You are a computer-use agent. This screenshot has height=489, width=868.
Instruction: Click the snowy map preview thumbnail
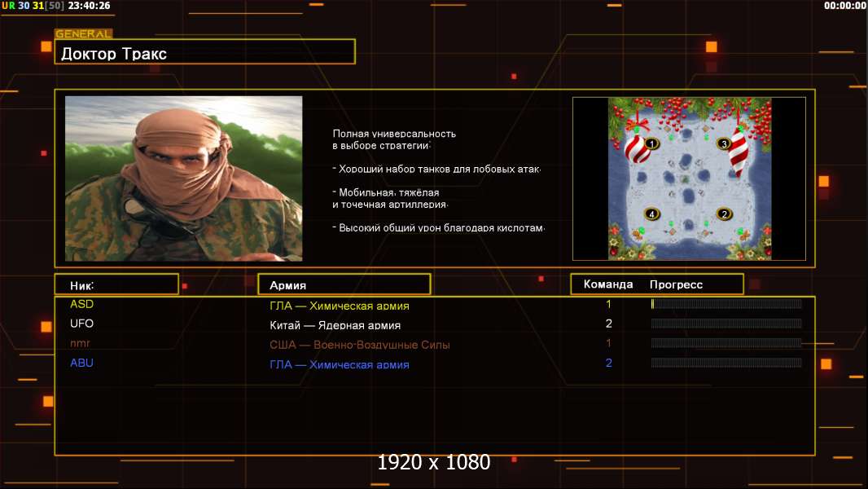click(x=689, y=178)
